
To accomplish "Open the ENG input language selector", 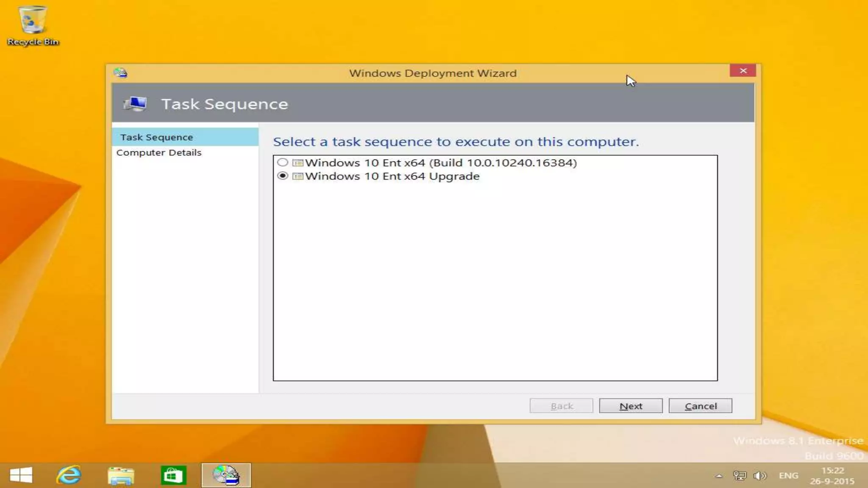I will coord(788,476).
